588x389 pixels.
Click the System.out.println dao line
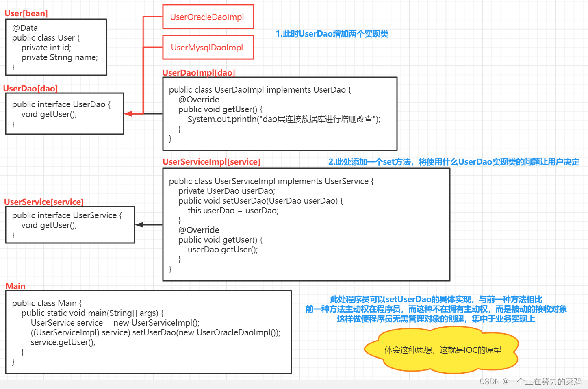[x=284, y=119]
